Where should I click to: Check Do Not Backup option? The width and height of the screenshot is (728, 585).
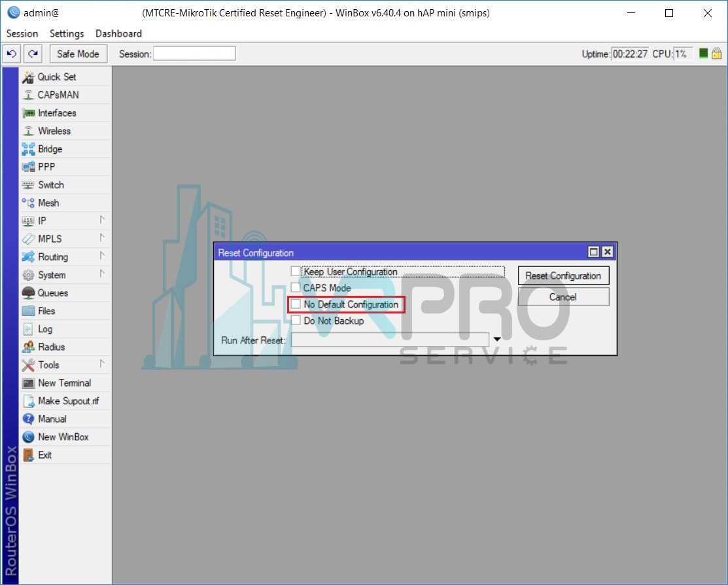point(295,320)
